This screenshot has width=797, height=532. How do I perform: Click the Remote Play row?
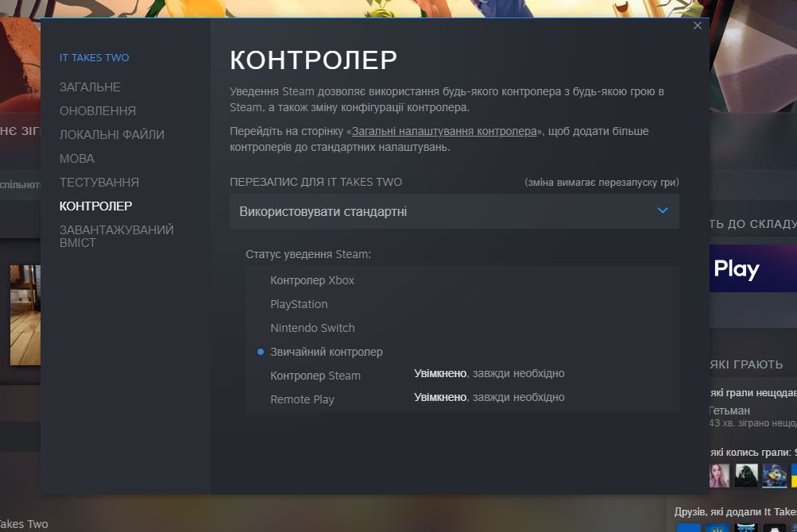tap(462, 399)
